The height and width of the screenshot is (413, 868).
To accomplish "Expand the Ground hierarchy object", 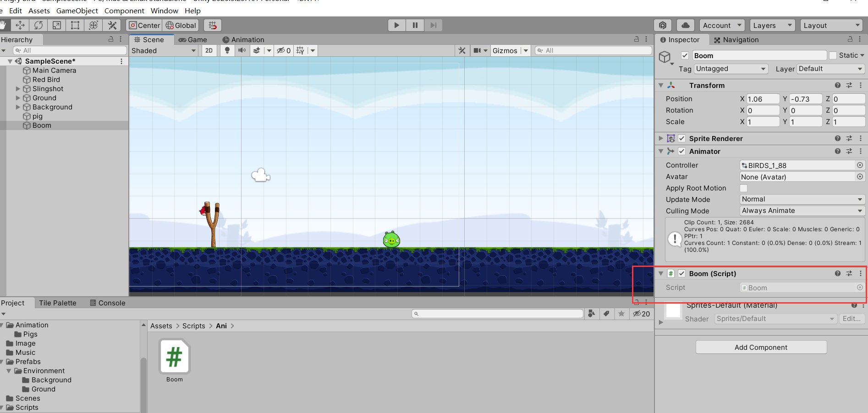I will (18, 98).
